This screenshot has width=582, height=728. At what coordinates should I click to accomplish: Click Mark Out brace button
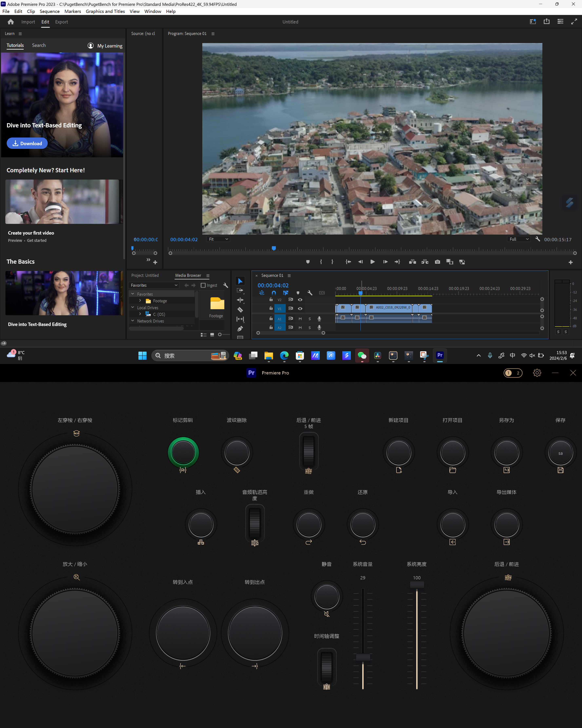(332, 262)
